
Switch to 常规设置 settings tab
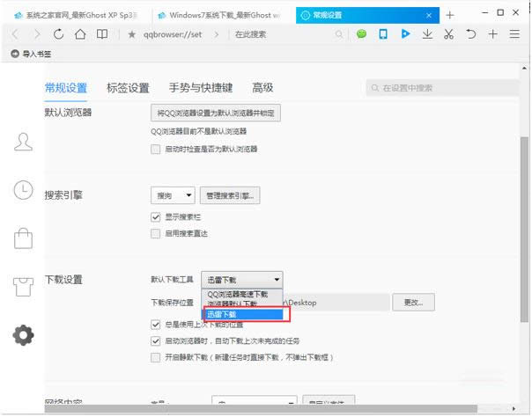tap(66, 88)
